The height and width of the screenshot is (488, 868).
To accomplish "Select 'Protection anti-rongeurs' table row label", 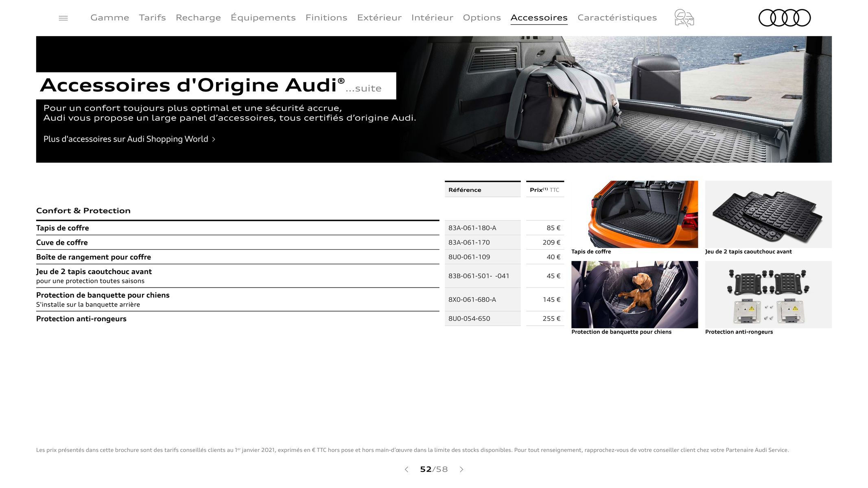I will click(x=81, y=319).
